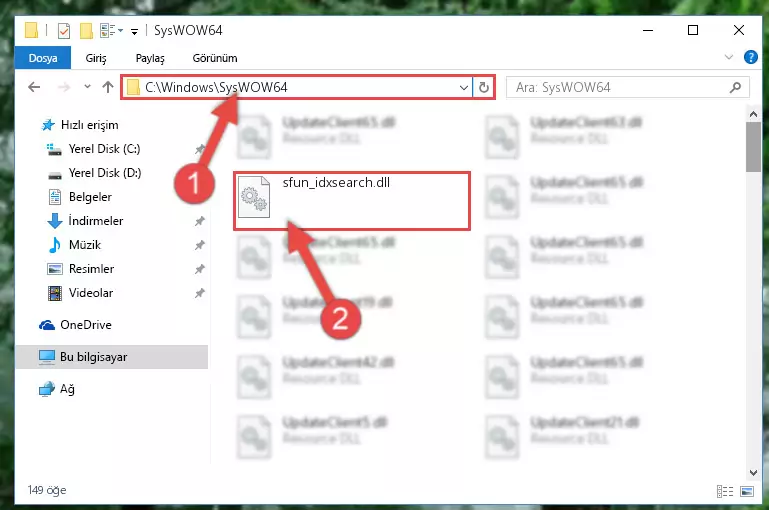Switch to Details view in status bar
The width and height of the screenshot is (769, 510).
(x=724, y=491)
